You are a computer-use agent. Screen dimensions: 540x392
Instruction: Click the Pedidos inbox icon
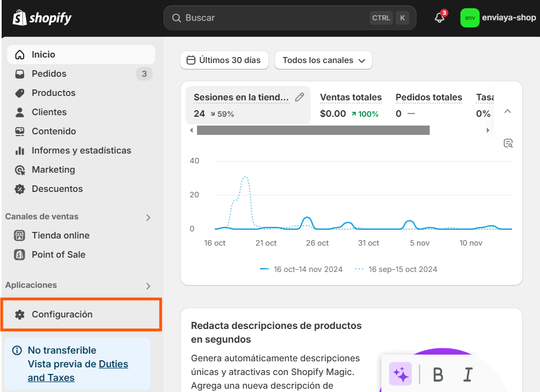point(20,73)
